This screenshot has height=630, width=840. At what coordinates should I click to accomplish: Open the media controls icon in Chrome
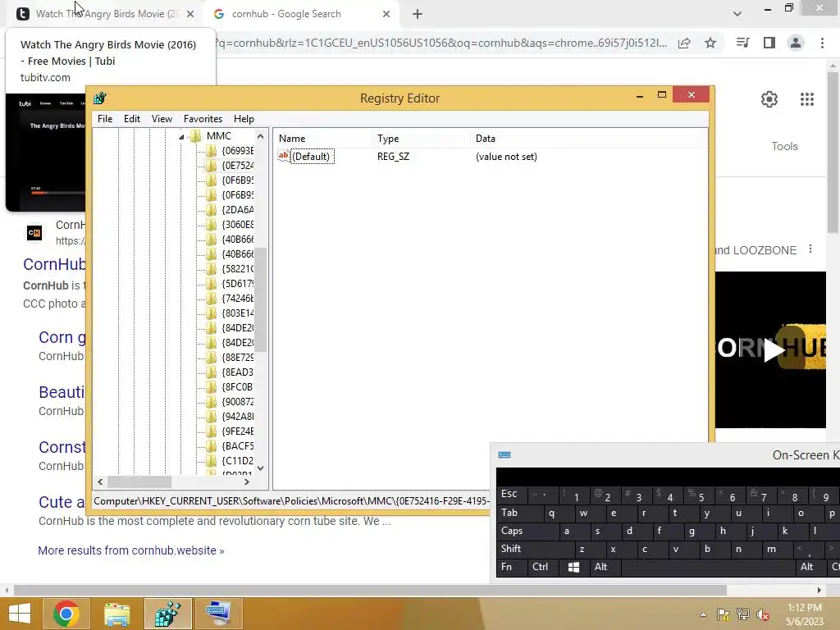742,43
